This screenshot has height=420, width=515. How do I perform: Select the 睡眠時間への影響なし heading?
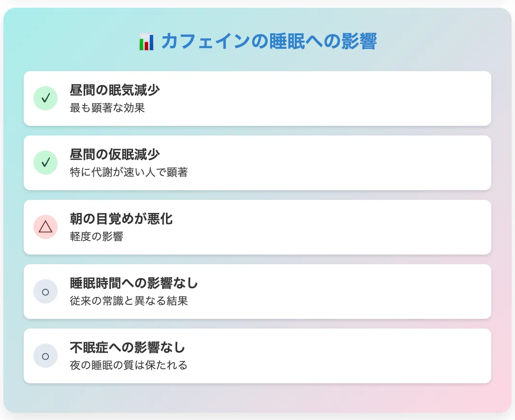(134, 283)
